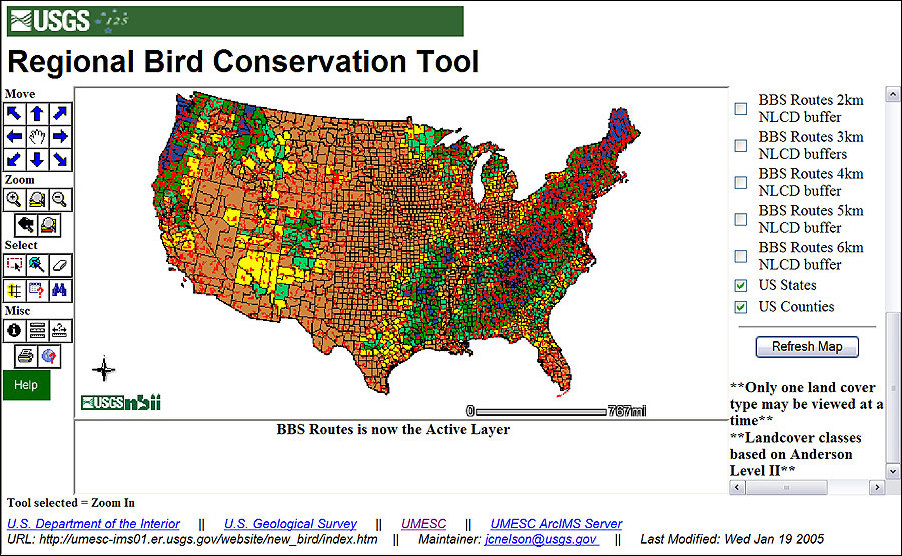This screenshot has width=902, height=556.
Task: Zoom to full extent icon
Action: point(37,200)
